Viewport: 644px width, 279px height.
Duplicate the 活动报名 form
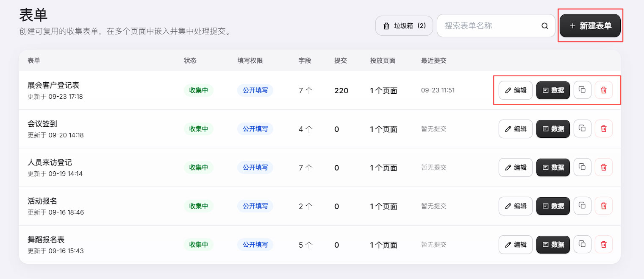(583, 206)
